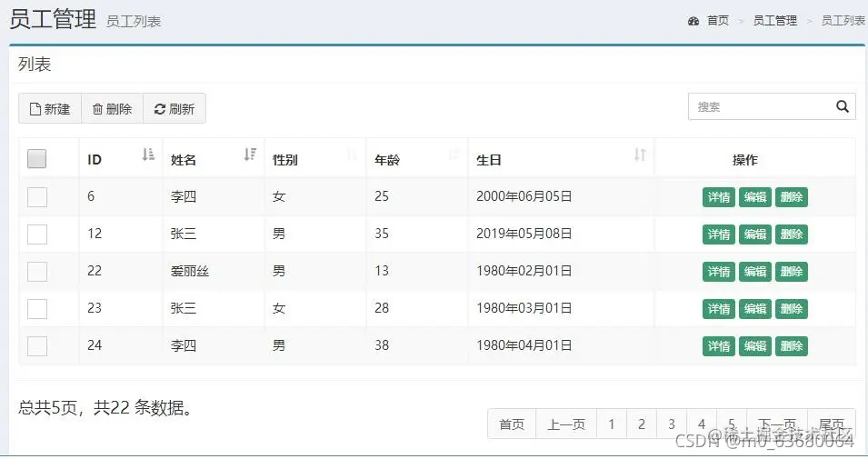This screenshot has width=868, height=459.
Task: Check the row checkbox for ID 23
Action: (x=37, y=308)
